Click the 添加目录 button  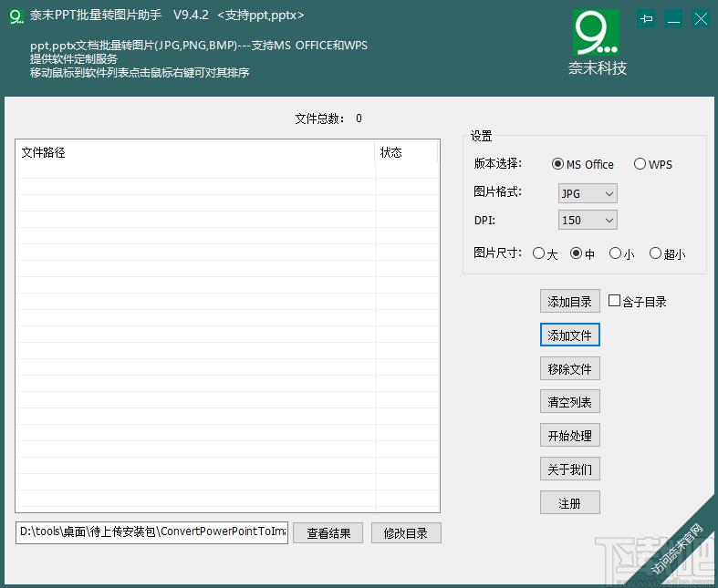[569, 301]
